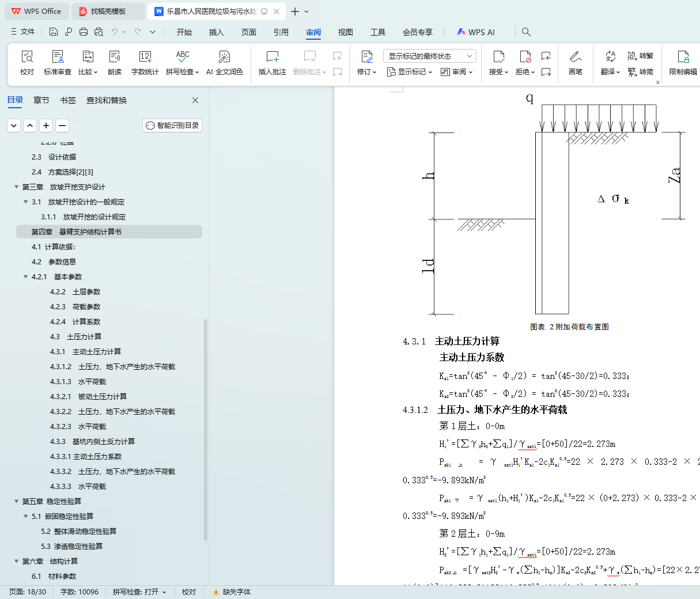700x599 pixels.
Task: Click 转简 to convert to Simplified Chinese
Action: click(x=641, y=72)
